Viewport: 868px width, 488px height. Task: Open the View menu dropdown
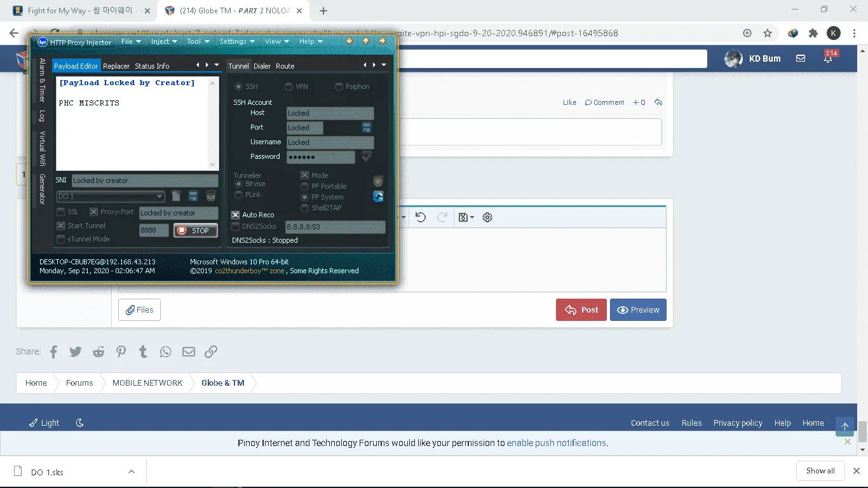click(x=276, y=41)
